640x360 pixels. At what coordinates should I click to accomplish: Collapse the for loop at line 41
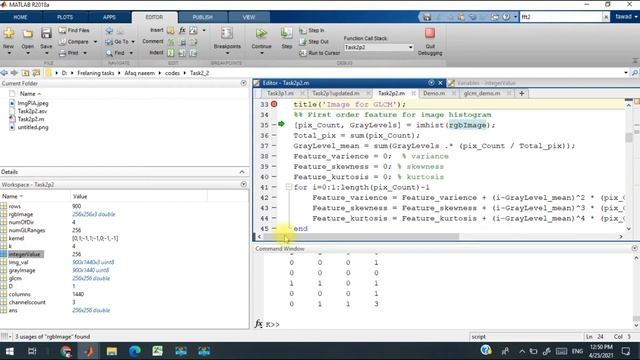(x=288, y=187)
